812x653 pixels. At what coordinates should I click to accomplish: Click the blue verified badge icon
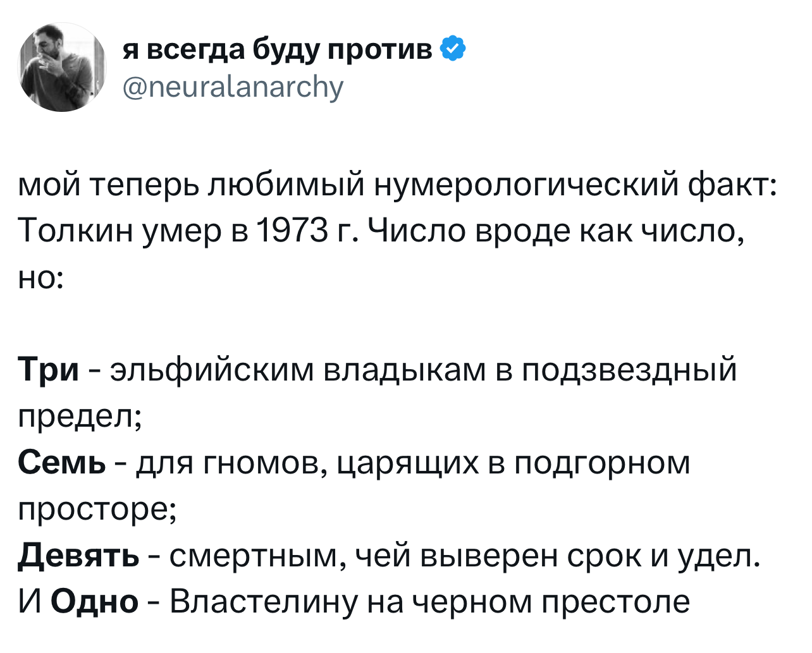tap(452, 49)
